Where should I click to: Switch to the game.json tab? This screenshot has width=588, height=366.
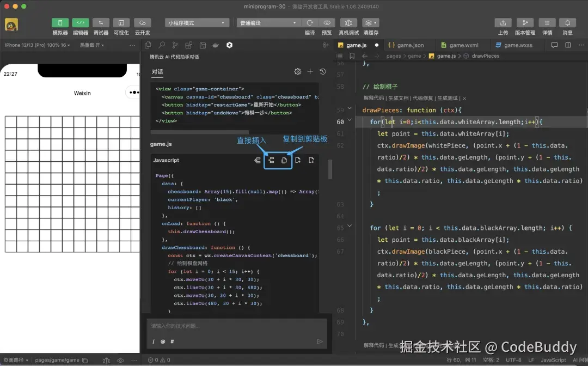[406, 45]
